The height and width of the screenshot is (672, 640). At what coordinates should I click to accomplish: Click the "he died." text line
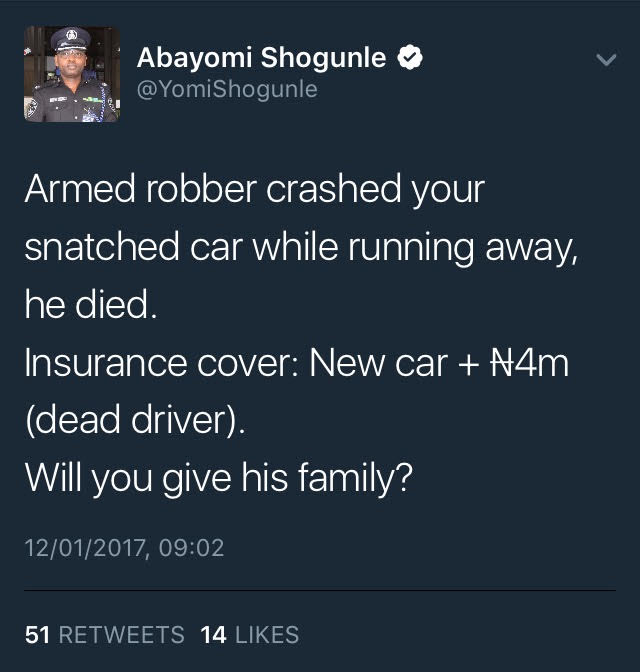click(x=91, y=304)
